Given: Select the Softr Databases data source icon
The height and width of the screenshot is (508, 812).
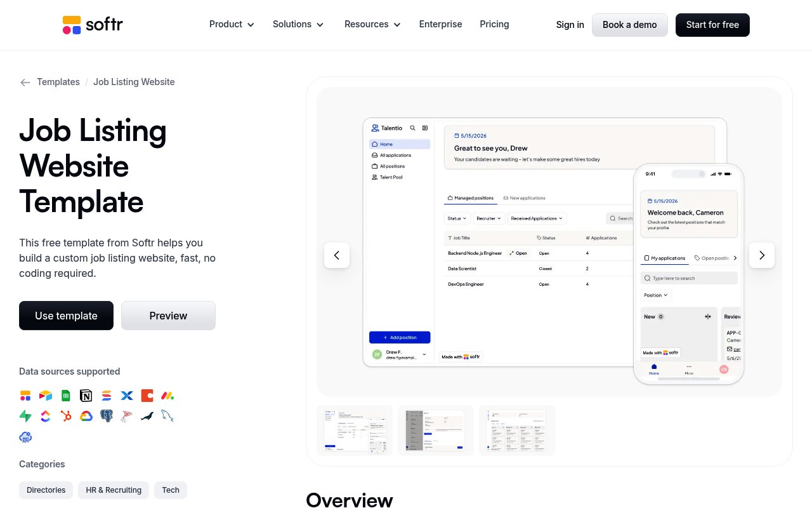Looking at the screenshot, I should coord(25,396).
